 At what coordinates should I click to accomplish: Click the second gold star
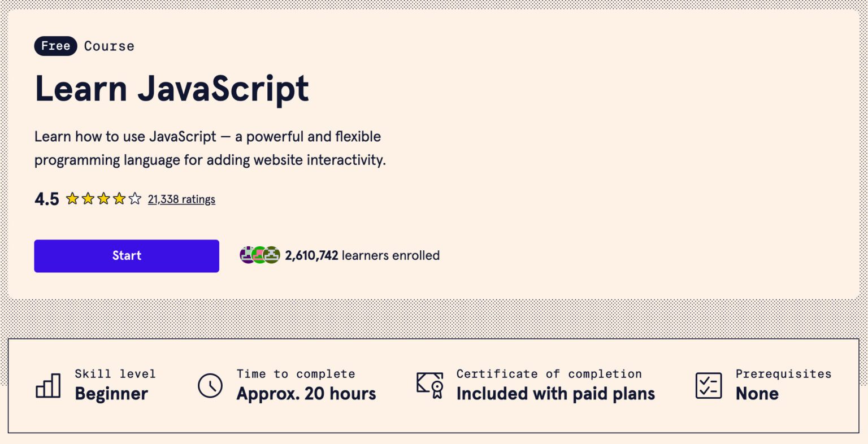[89, 199]
